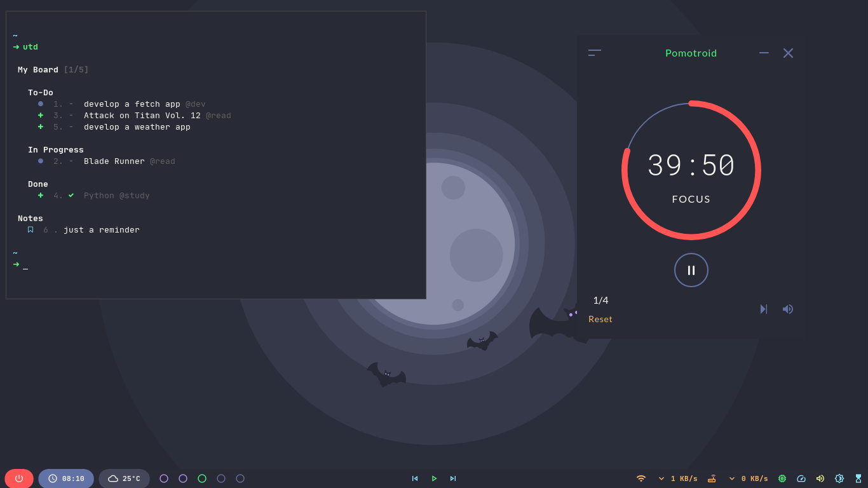Skip to the next Pomotroid round

(764, 309)
